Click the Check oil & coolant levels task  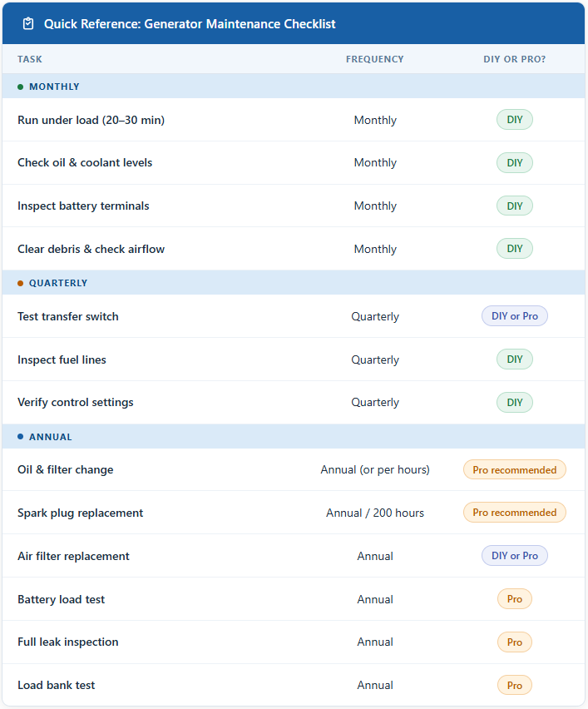[85, 162]
